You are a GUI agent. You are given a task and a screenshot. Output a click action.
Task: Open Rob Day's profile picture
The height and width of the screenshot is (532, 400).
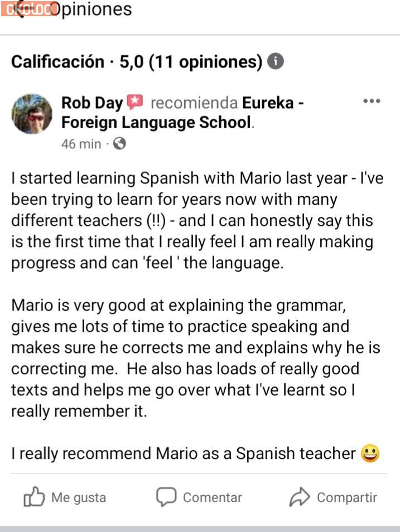pyautogui.click(x=32, y=113)
